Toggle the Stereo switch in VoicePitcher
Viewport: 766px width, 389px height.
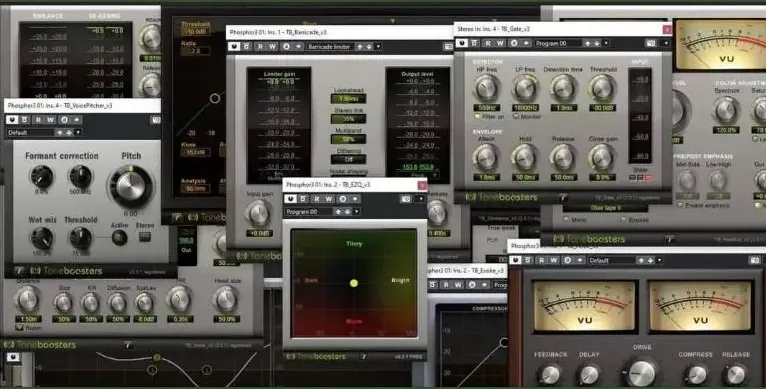tap(144, 237)
